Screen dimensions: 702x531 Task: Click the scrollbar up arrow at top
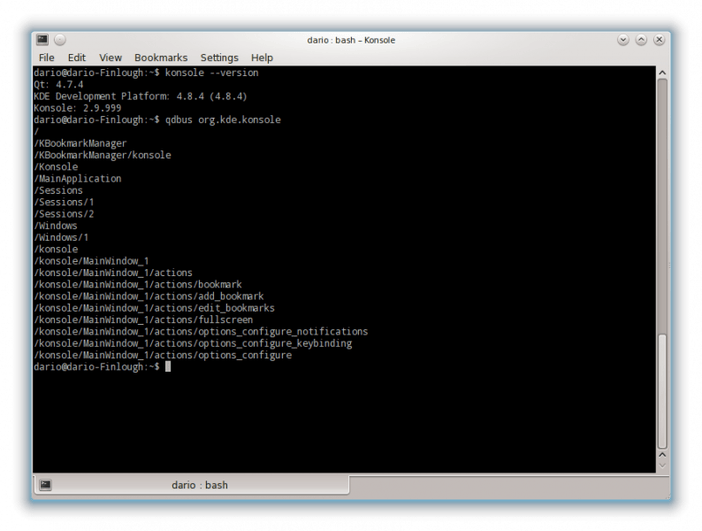coord(661,73)
